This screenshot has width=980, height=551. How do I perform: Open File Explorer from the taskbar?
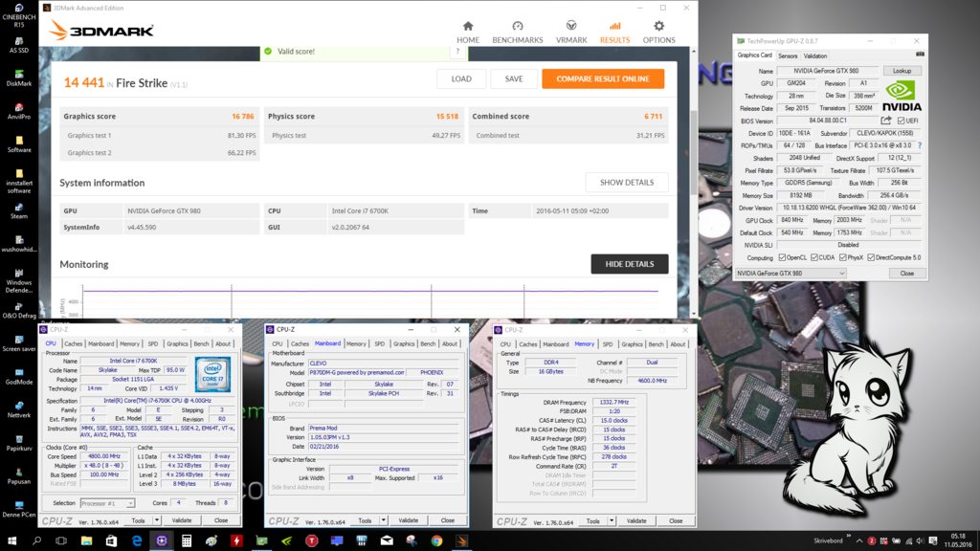pyautogui.click(x=86, y=540)
